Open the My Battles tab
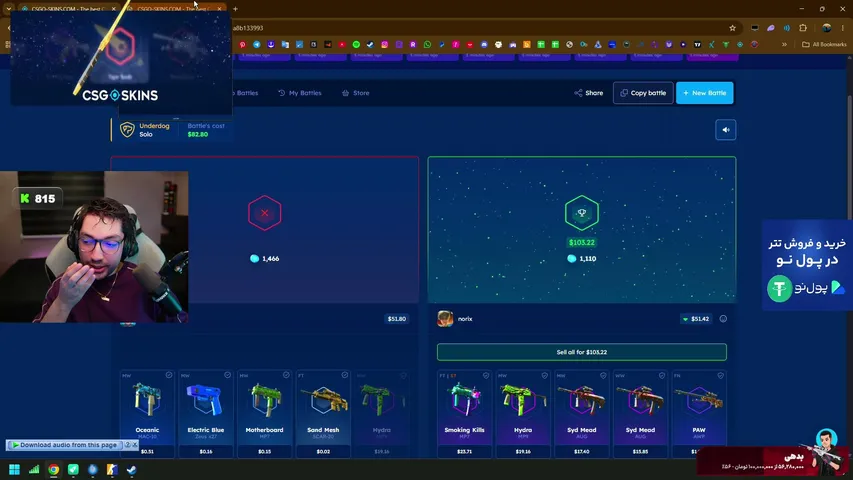853x480 pixels. click(x=300, y=93)
